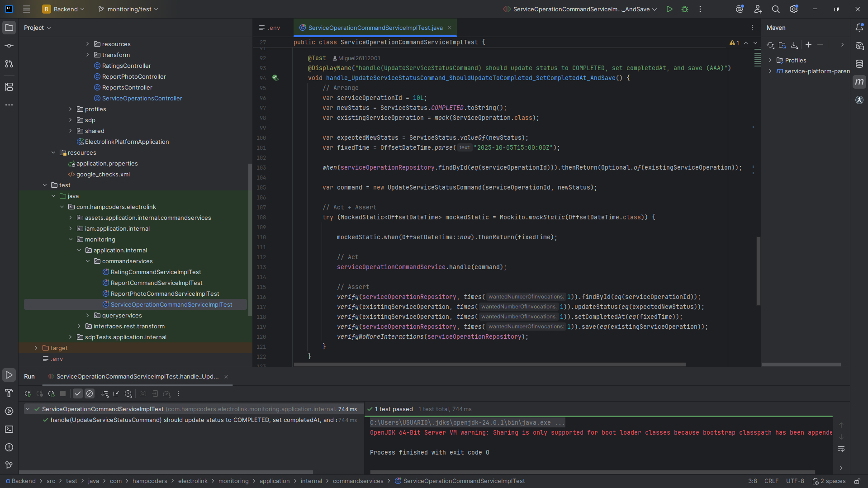Open the Commit tool window
The image size is (868, 488).
(x=9, y=46)
